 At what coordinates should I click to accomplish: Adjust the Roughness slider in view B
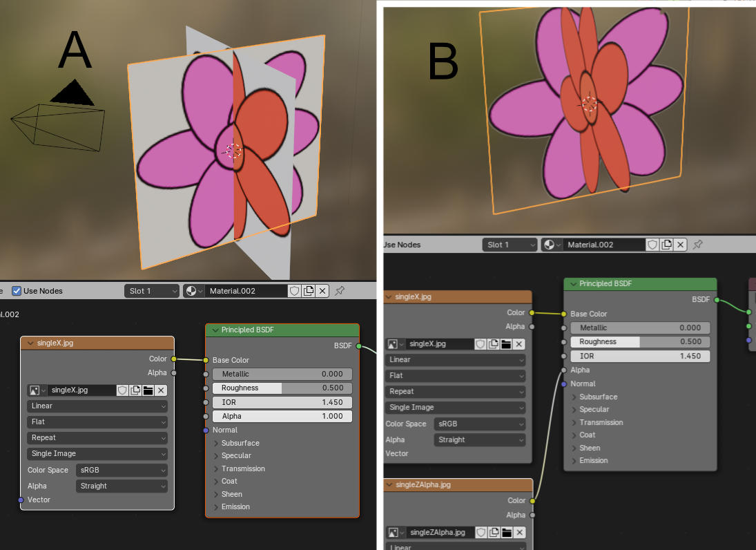pos(640,341)
